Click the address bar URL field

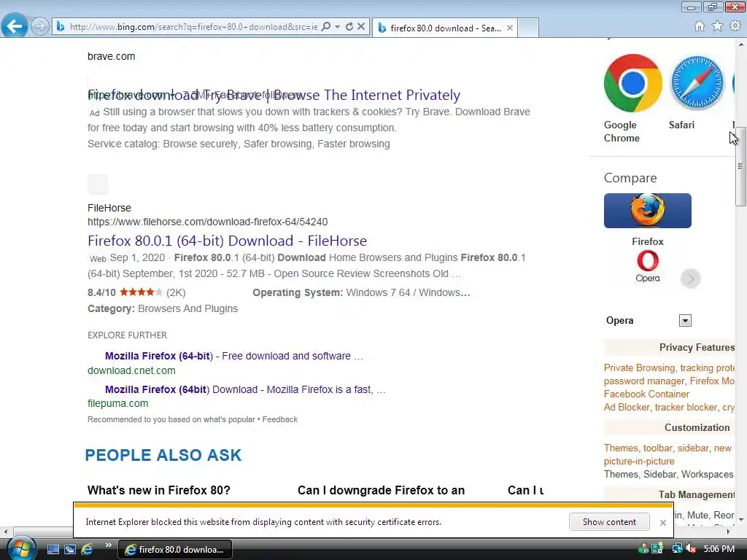tap(193, 27)
